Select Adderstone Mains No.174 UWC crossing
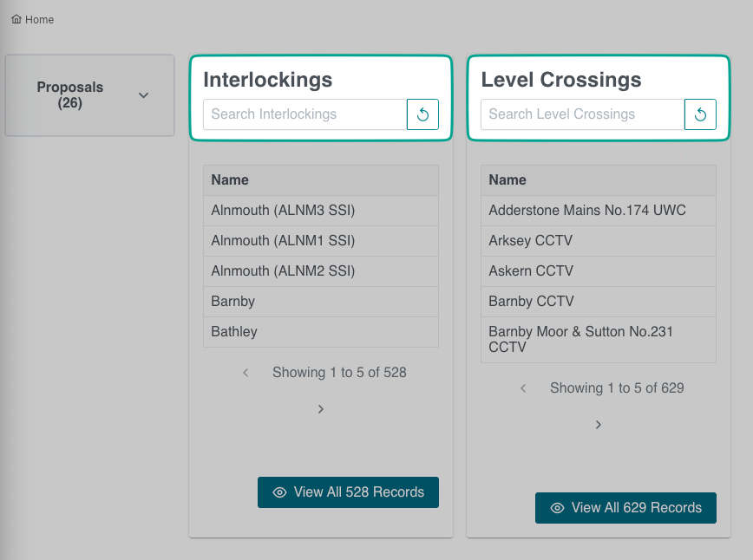Screen dimensions: 753x560 586,211
